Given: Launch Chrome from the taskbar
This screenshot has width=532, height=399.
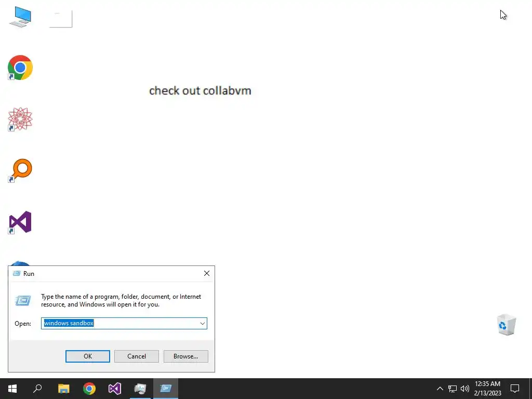Looking at the screenshot, I should [x=89, y=389].
